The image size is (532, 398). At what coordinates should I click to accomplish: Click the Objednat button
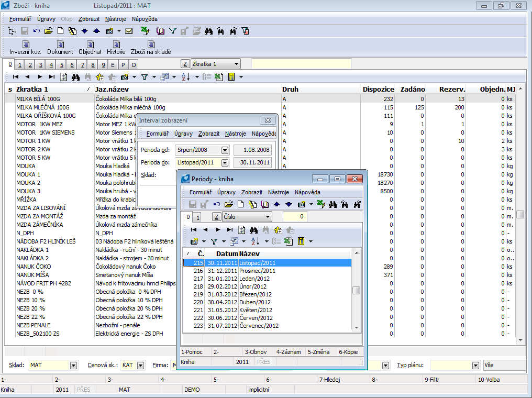click(x=90, y=47)
